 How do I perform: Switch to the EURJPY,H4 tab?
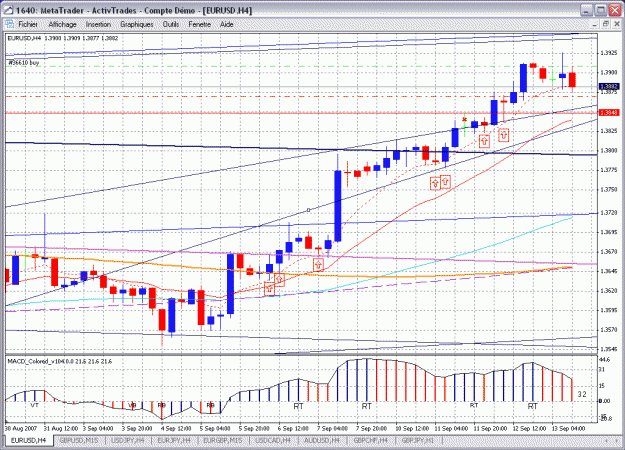pos(174,440)
